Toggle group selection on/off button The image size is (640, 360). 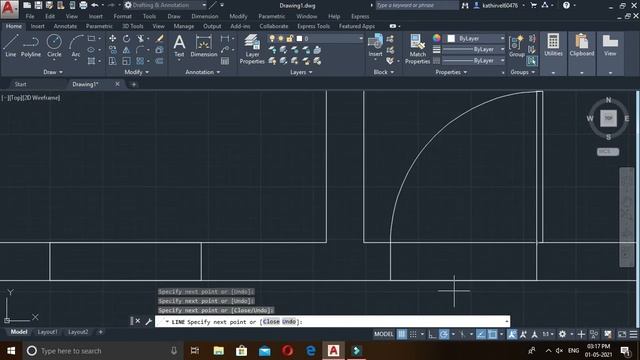click(x=532, y=61)
